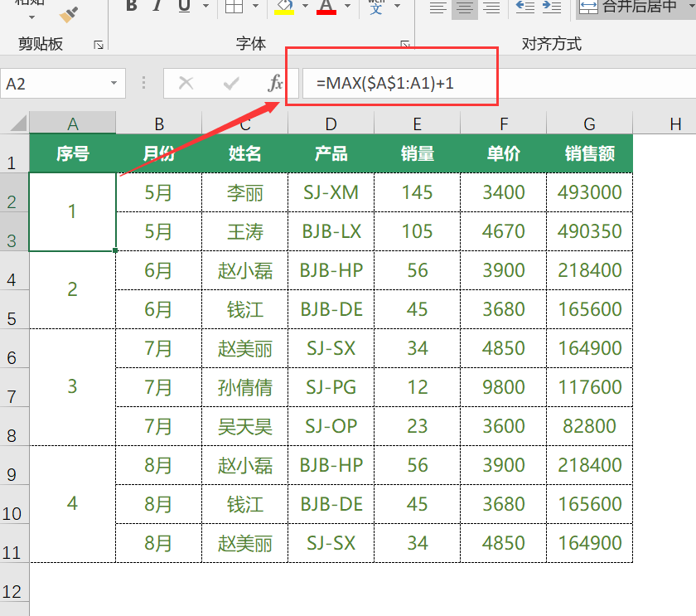
Task: Toggle bold formatting
Action: tap(132, 6)
